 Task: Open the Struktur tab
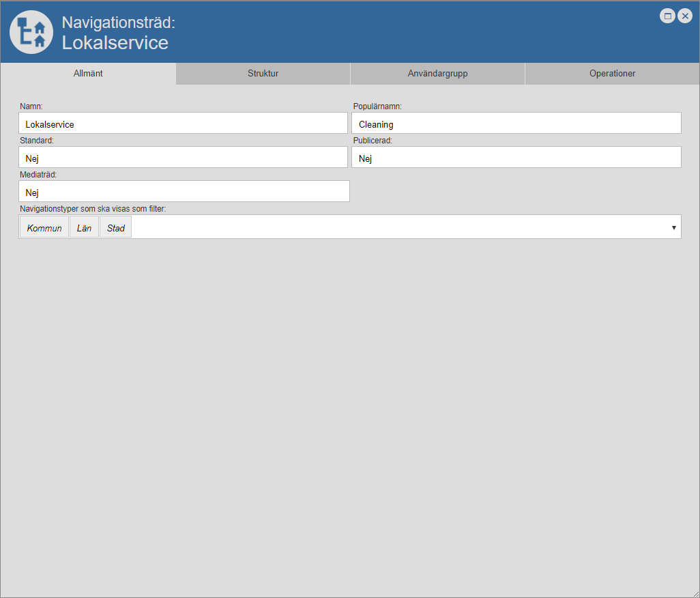pyautogui.click(x=263, y=74)
